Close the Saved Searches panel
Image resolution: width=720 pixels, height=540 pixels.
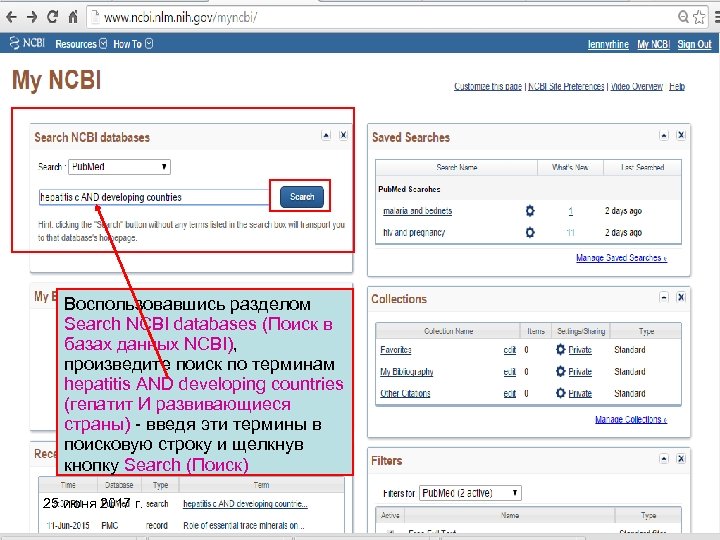(x=681, y=135)
